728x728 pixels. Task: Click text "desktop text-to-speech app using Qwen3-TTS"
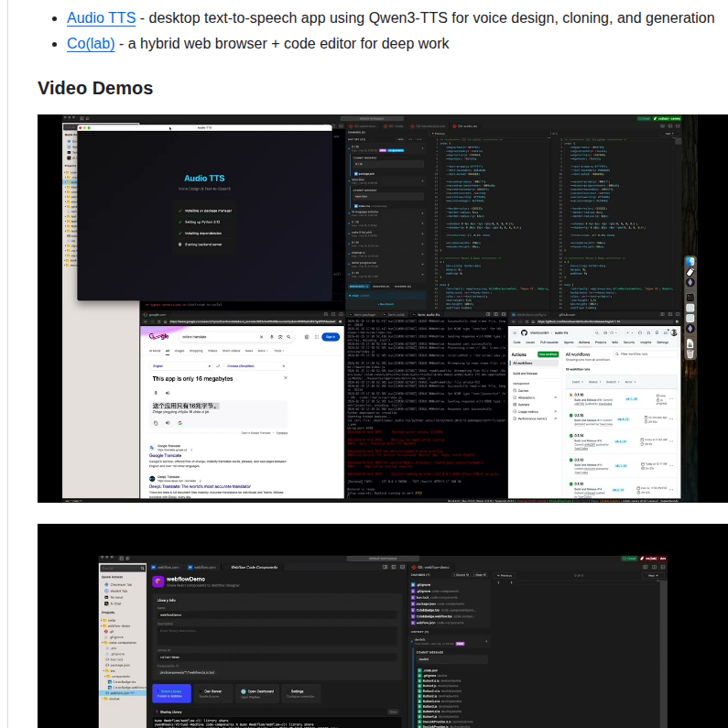click(299, 17)
